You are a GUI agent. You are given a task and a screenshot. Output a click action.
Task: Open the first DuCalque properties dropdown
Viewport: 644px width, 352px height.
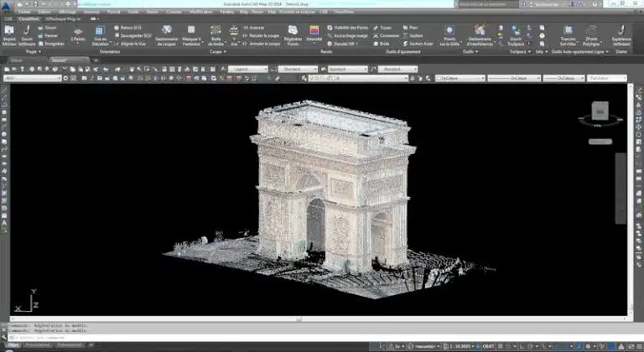coord(459,78)
